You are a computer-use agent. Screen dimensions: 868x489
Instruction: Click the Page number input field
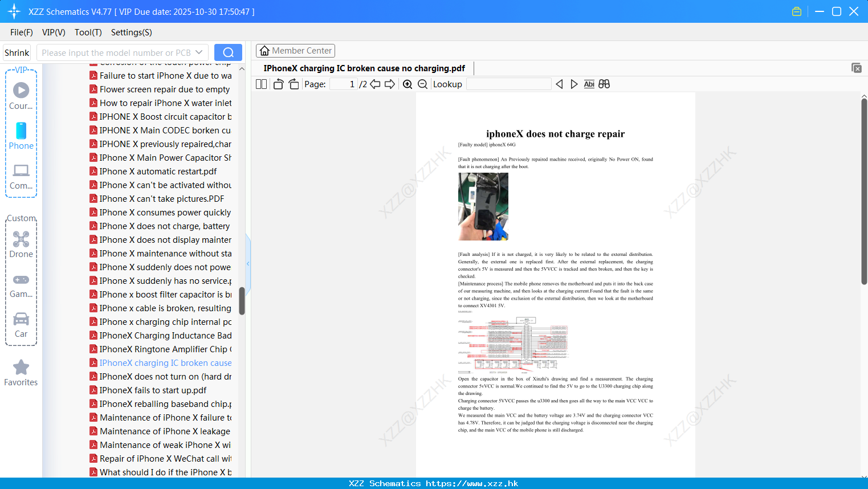(343, 84)
